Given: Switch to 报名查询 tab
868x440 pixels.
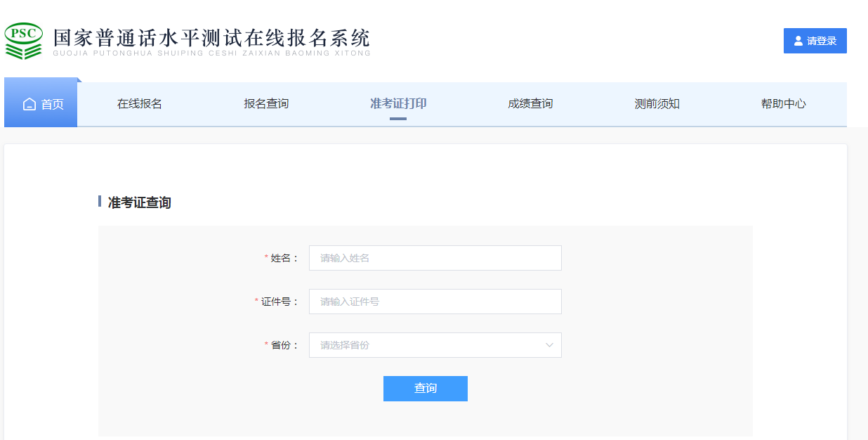Looking at the screenshot, I should coord(266,104).
